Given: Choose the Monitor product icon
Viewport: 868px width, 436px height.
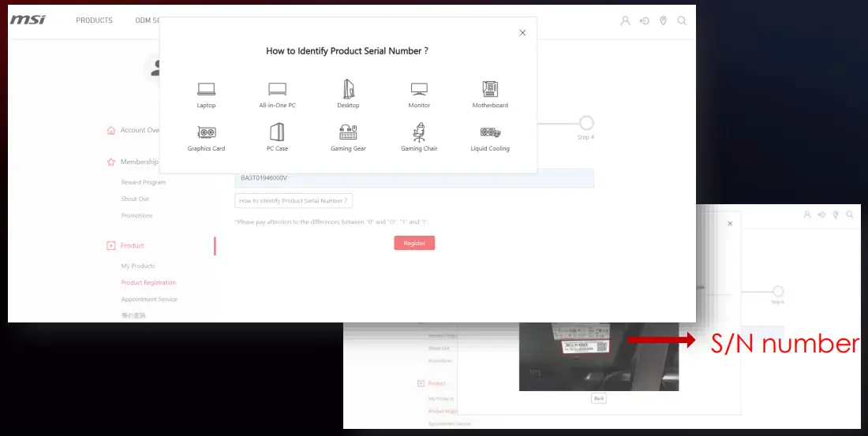Looking at the screenshot, I should click(419, 88).
